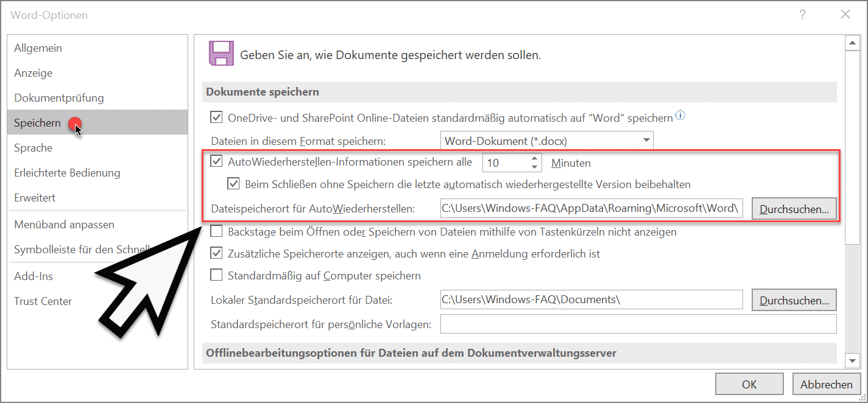Click the AutoRecover minutes value field
Image resolution: width=868 pixels, height=403 pixels.
tap(506, 163)
